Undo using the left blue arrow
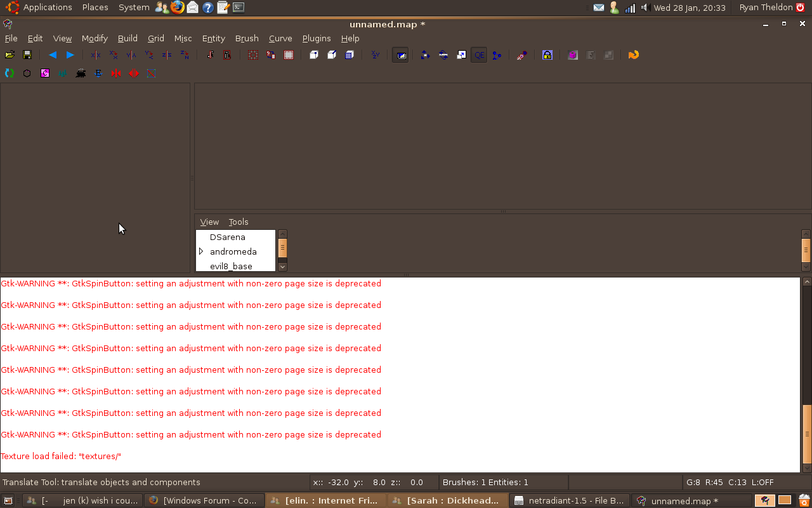Screen dimensions: 812x508 53,55
